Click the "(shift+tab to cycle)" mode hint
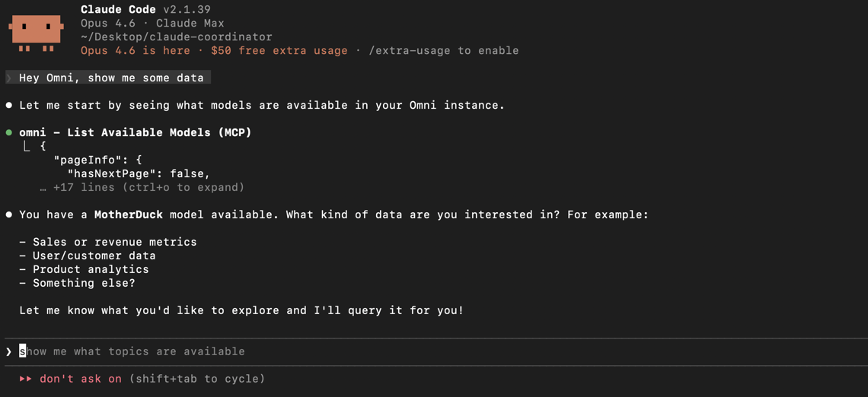Image resolution: width=868 pixels, height=397 pixels. [197, 379]
